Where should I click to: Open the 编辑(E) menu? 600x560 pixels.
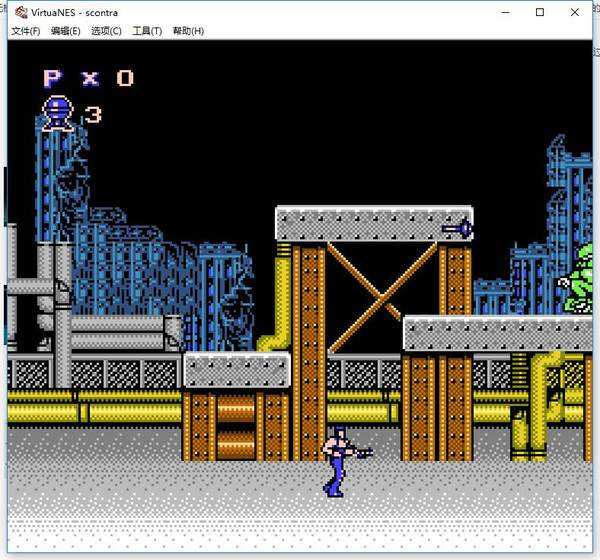coord(65,31)
